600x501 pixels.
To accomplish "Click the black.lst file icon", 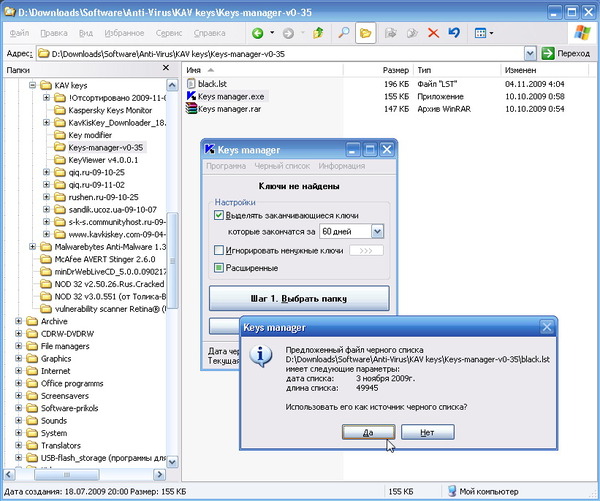I will [x=191, y=84].
